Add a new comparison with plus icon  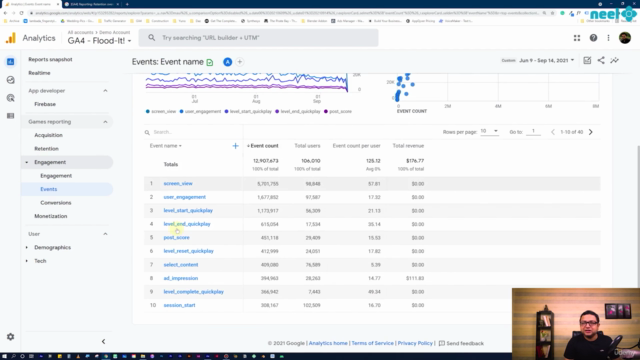click(240, 62)
